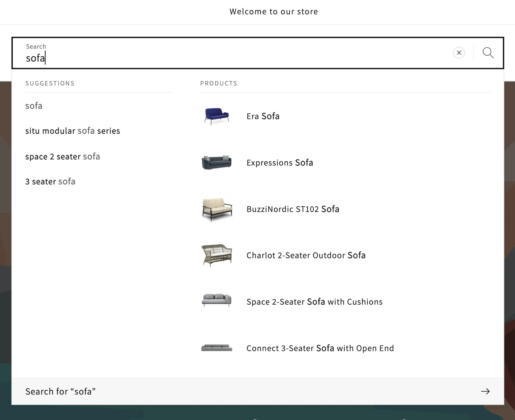515x420 pixels.
Task: Select the 'sofa' suggestion
Action: [34, 106]
